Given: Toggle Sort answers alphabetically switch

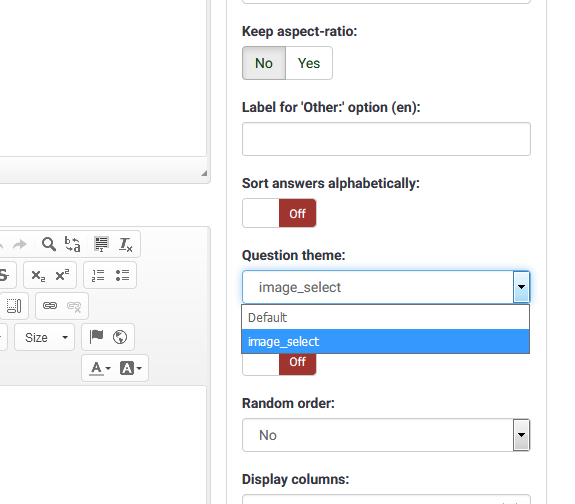Looking at the screenshot, I should [x=279, y=213].
